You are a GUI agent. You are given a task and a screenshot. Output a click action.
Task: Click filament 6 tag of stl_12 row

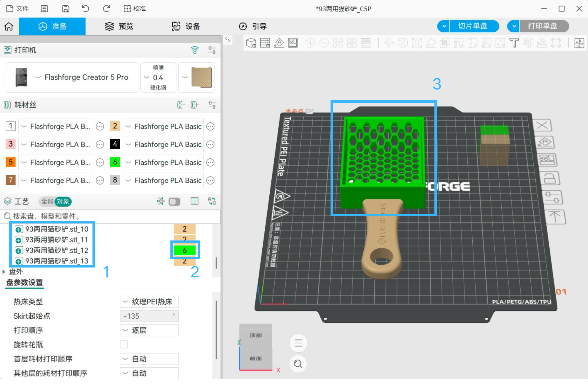185,250
